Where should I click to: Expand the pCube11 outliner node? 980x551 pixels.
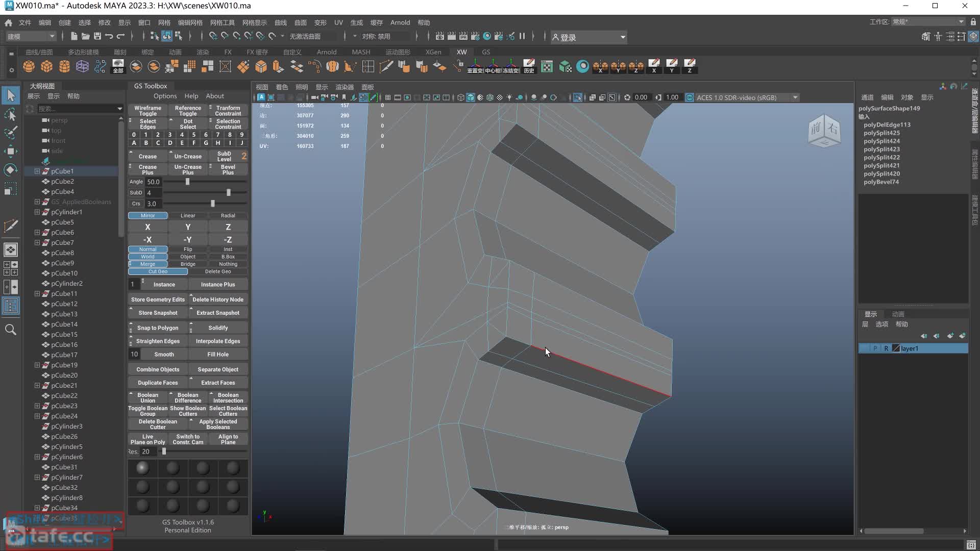click(37, 294)
